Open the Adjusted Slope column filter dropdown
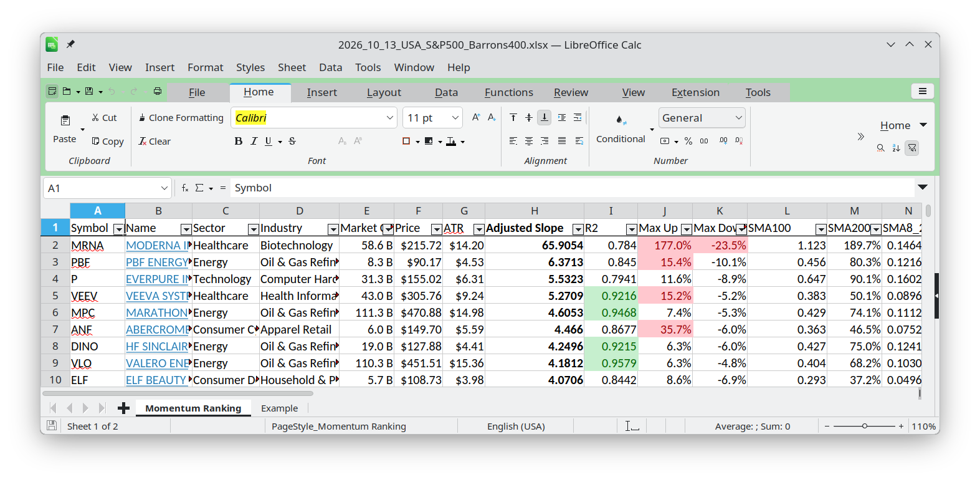This screenshot has height=482, width=980. 578,229
